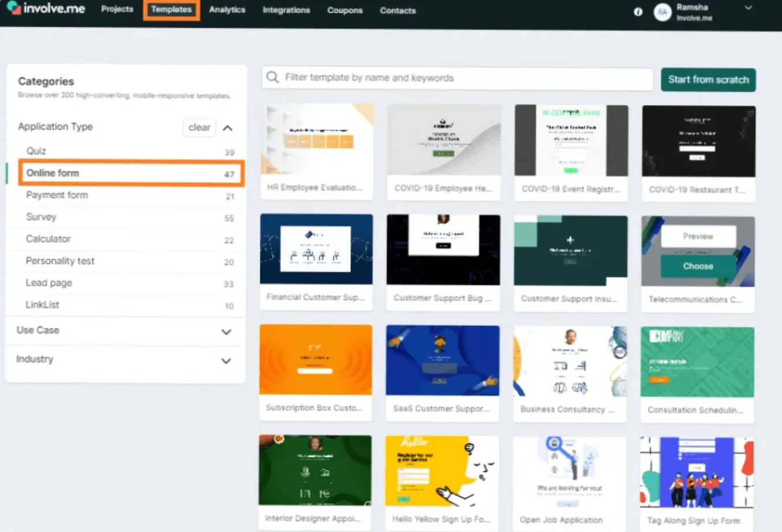Choose the Telecommunications template

[x=698, y=266]
